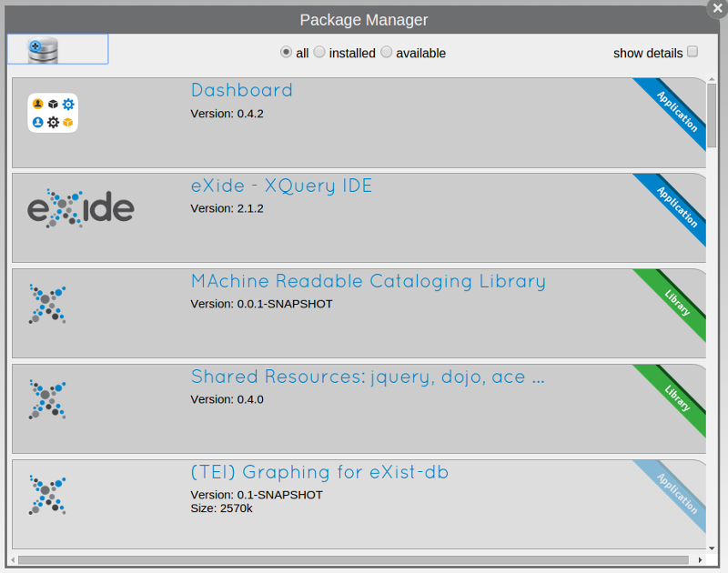The height and width of the screenshot is (573, 728).
Task: Click the 'show details' label
Action: pyautogui.click(x=648, y=54)
